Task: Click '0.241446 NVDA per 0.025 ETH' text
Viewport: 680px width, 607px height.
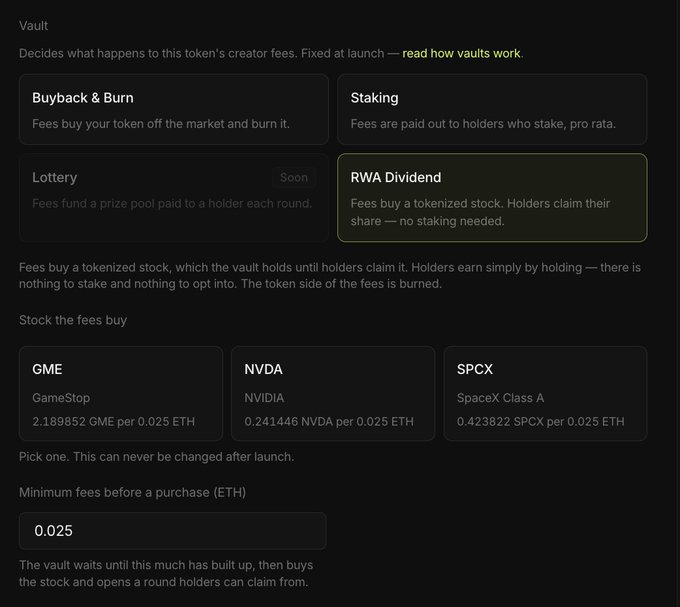Action: point(329,421)
